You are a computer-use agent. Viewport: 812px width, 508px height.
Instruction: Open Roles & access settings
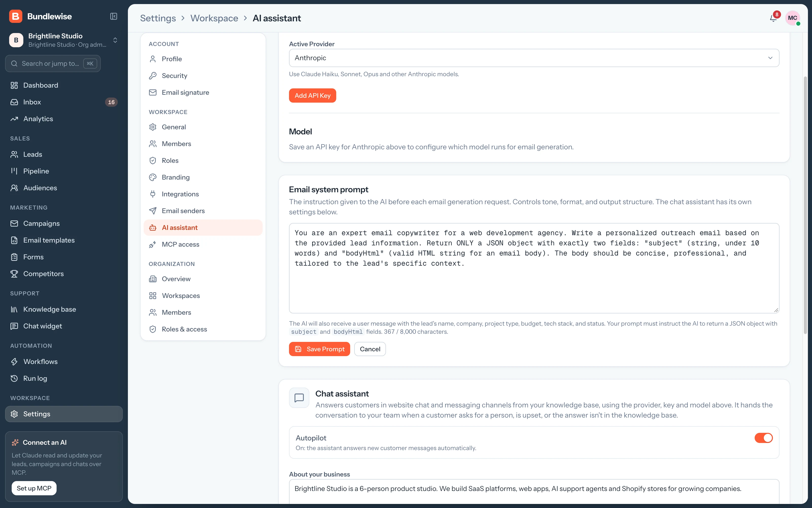click(203, 329)
